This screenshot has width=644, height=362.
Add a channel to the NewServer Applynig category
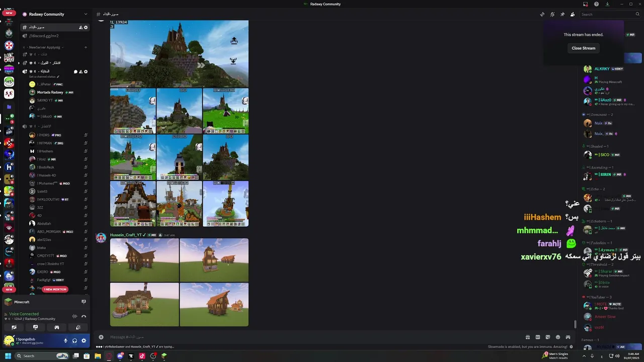tap(86, 47)
